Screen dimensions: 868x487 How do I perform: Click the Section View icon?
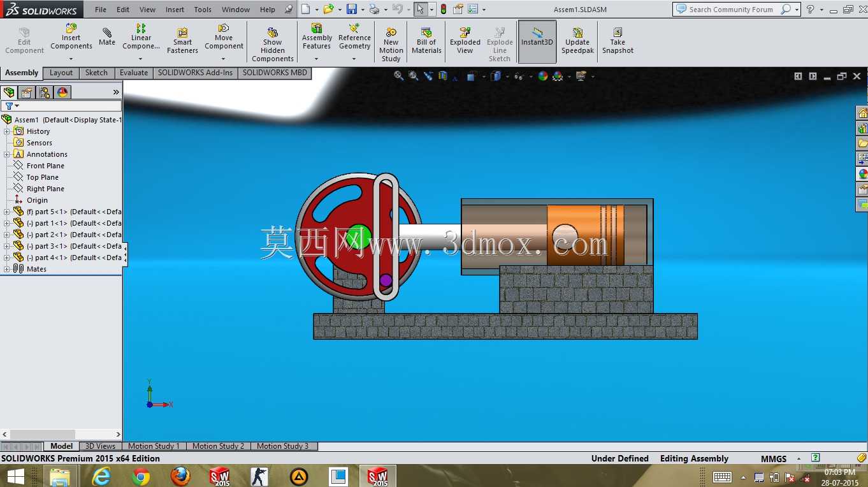click(x=443, y=76)
